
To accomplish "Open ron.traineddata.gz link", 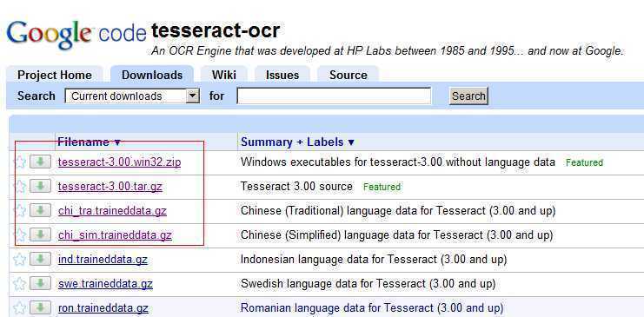I will coord(103,308).
